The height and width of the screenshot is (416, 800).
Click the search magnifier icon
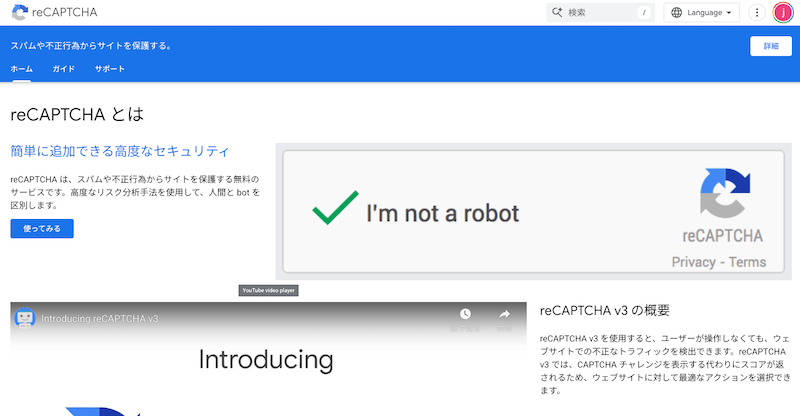point(556,13)
